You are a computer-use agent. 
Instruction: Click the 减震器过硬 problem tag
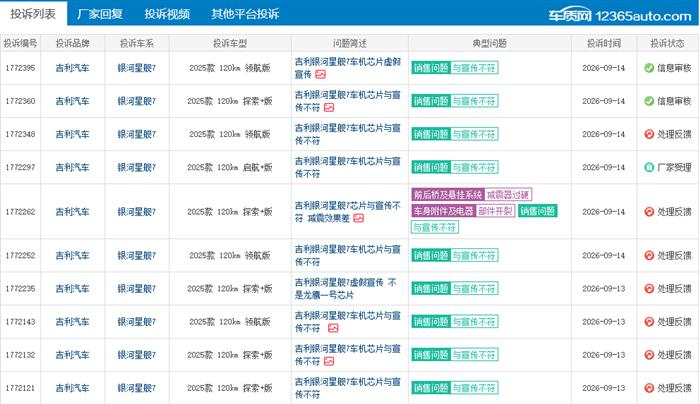[508, 195]
